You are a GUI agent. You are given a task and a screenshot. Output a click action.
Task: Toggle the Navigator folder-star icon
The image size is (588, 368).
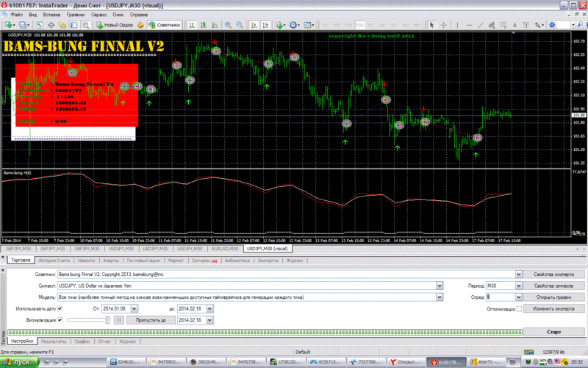point(62,25)
